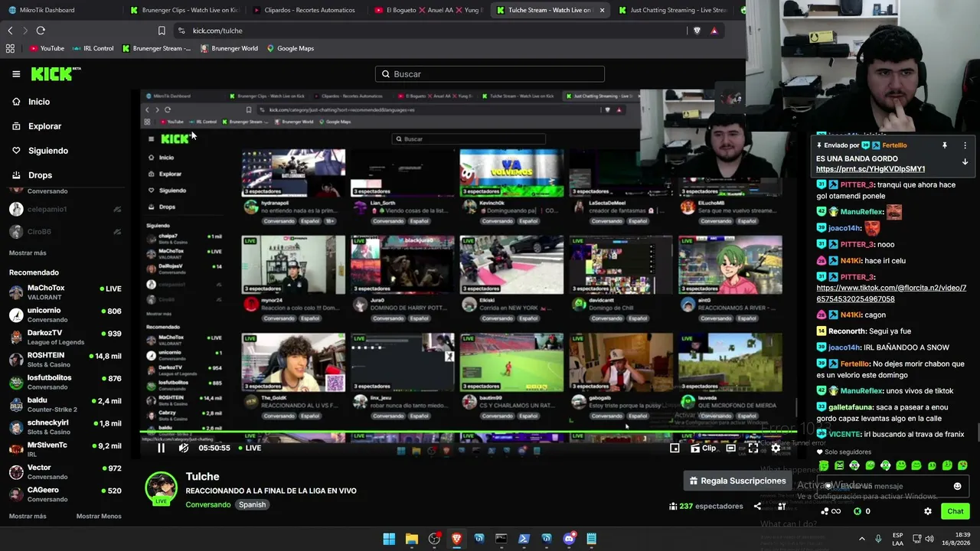
Task: Open IRL Control bookmark
Action: click(x=93, y=48)
